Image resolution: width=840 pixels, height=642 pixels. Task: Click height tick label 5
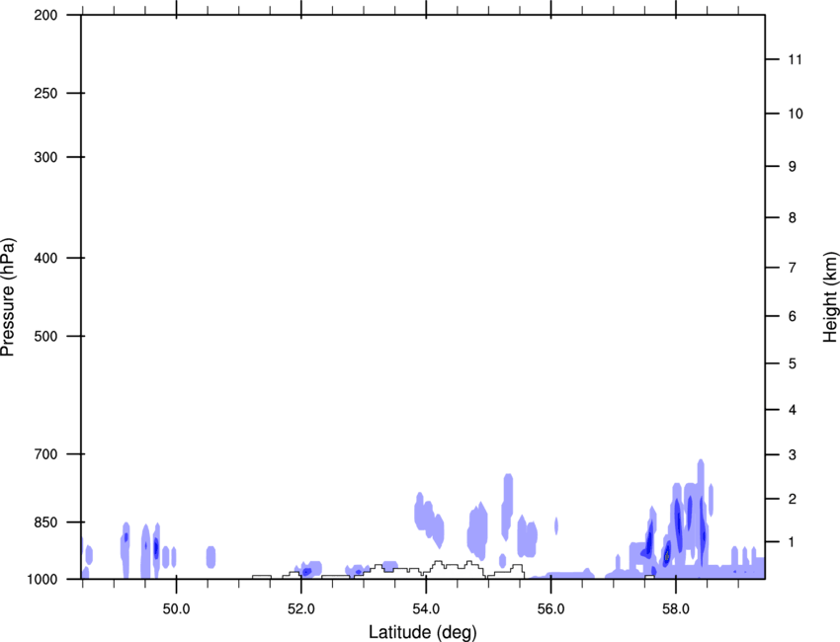[793, 364]
